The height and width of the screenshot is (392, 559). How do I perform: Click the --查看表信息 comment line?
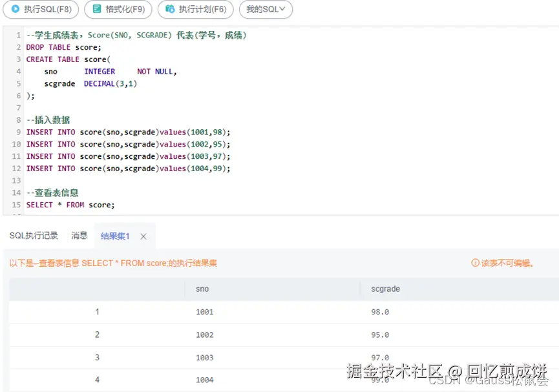(x=52, y=193)
